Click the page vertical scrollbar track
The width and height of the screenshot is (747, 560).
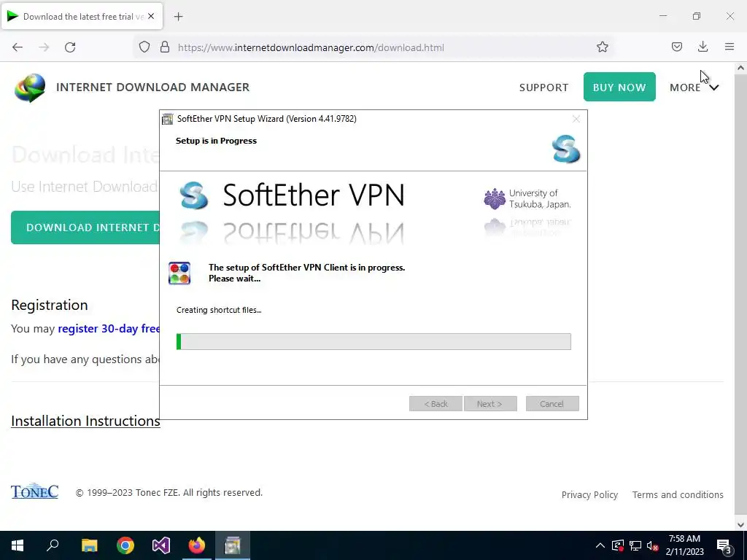[x=740, y=295]
